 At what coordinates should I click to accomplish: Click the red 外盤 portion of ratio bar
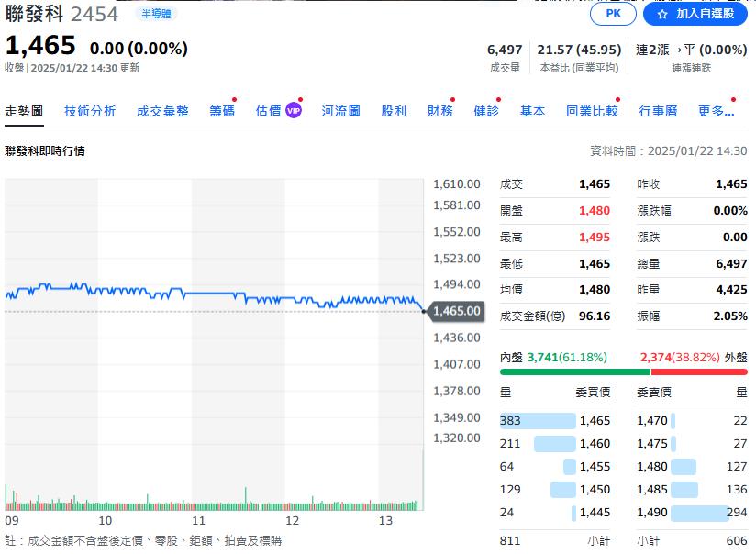(699, 371)
